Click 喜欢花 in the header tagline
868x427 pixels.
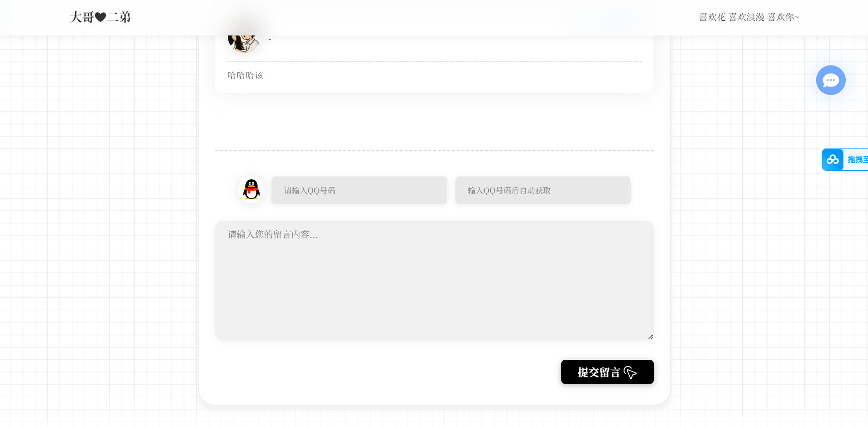point(712,17)
